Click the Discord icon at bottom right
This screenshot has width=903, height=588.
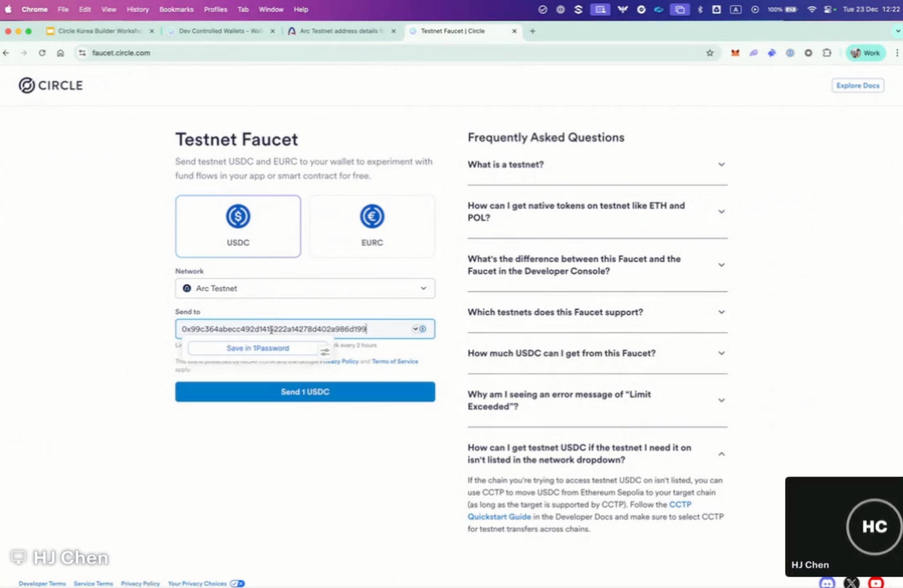pyautogui.click(x=828, y=583)
